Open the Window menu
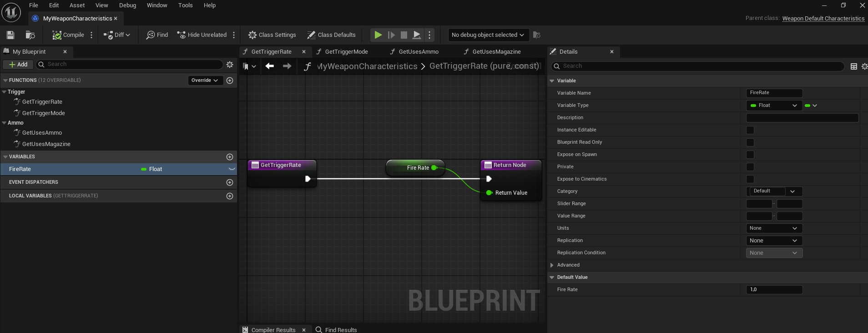 click(x=157, y=5)
